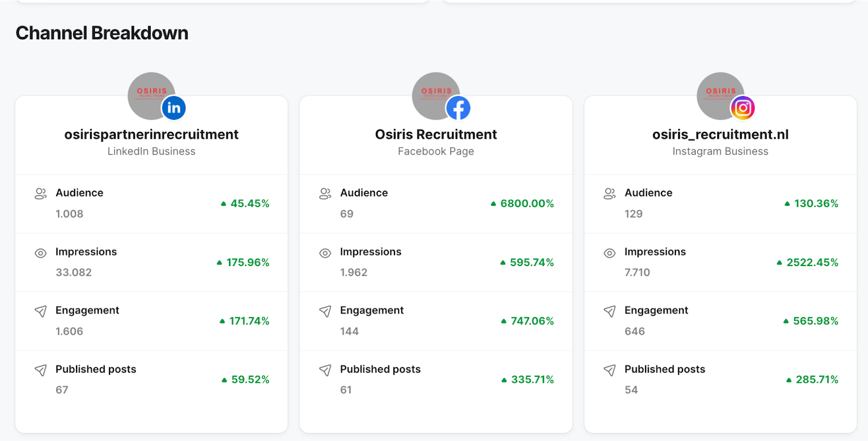Click Facebook audience value 69

(x=347, y=214)
